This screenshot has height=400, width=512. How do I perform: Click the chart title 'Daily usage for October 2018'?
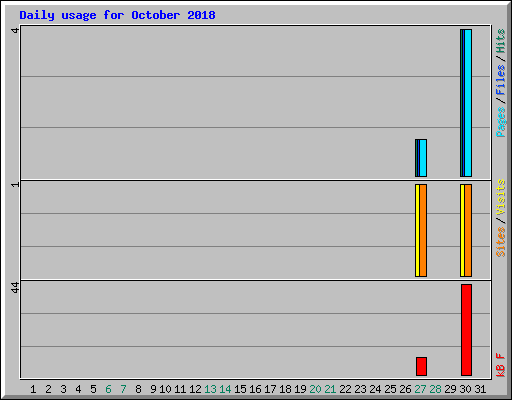117,15
